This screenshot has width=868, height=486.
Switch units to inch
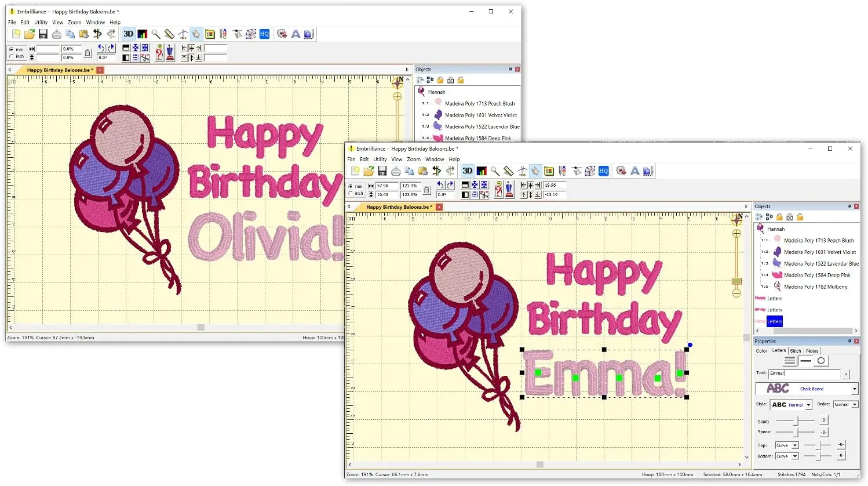coord(352,194)
